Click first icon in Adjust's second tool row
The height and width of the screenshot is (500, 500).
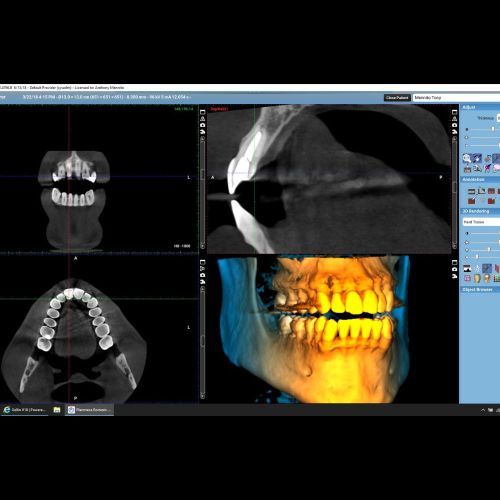[x=467, y=169]
